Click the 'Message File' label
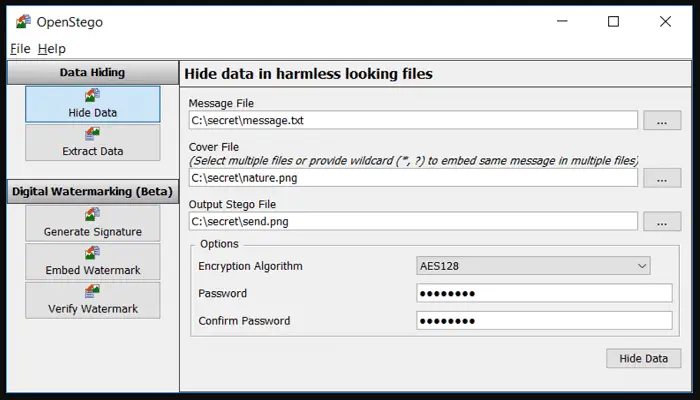 click(221, 103)
